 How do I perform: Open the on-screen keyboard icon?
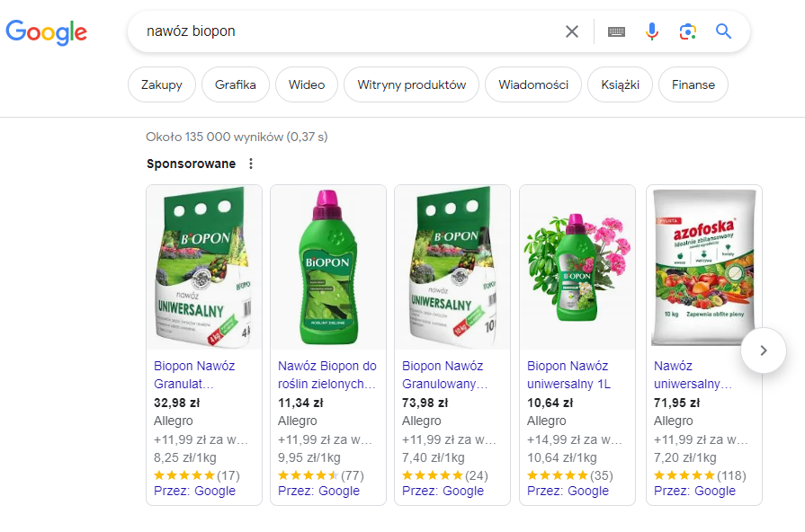pos(617,31)
